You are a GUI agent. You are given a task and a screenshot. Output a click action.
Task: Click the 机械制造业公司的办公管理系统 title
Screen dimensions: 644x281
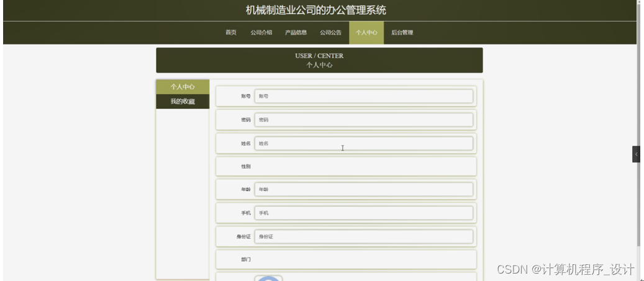click(x=316, y=11)
